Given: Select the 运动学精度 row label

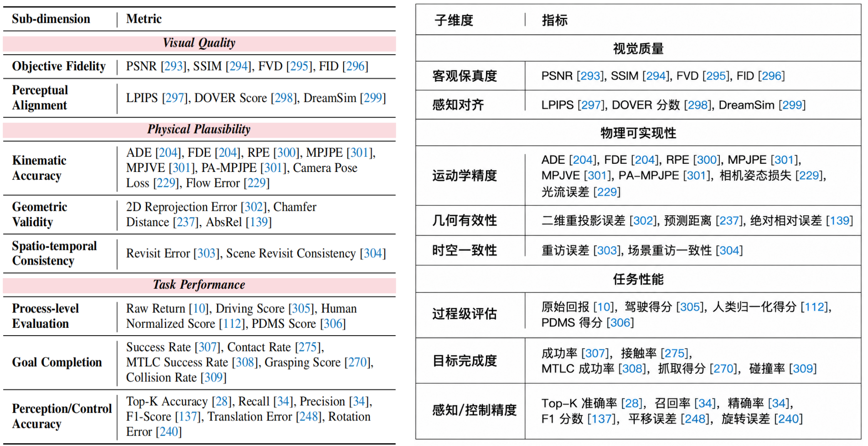Looking at the screenshot, I should coord(465,176).
